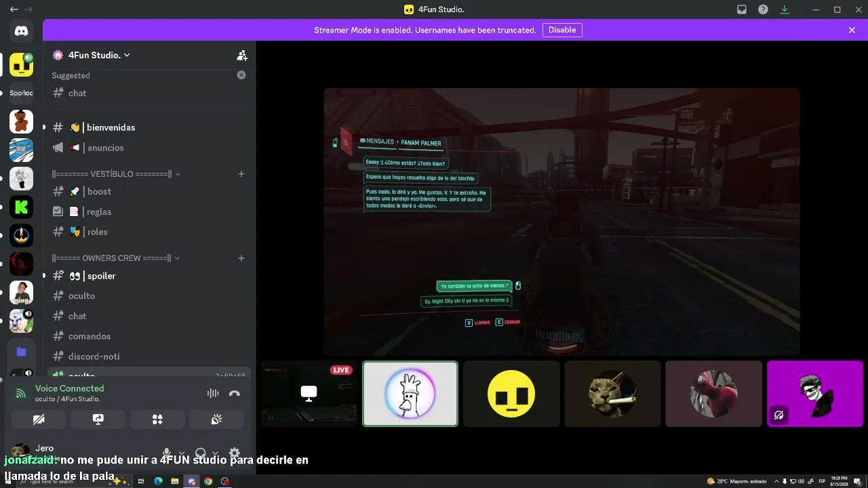
Task: Collapse the OWNERS CREW category
Action: [116, 258]
